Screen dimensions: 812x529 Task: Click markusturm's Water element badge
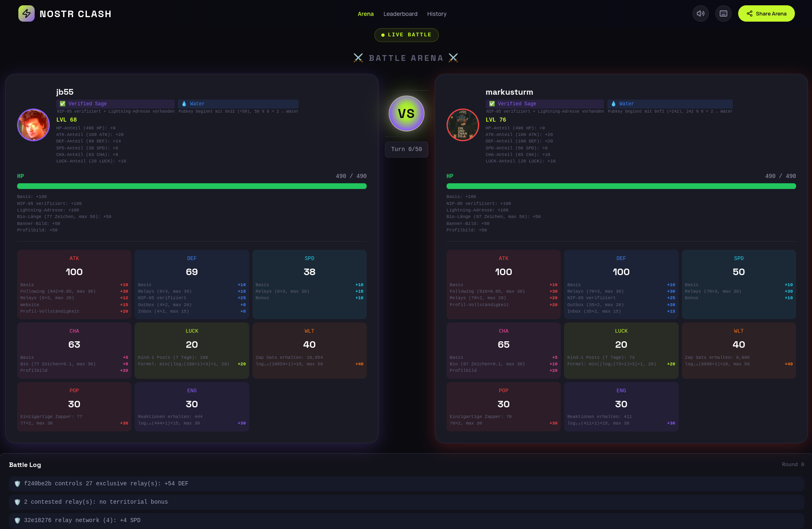pyautogui.click(x=669, y=104)
